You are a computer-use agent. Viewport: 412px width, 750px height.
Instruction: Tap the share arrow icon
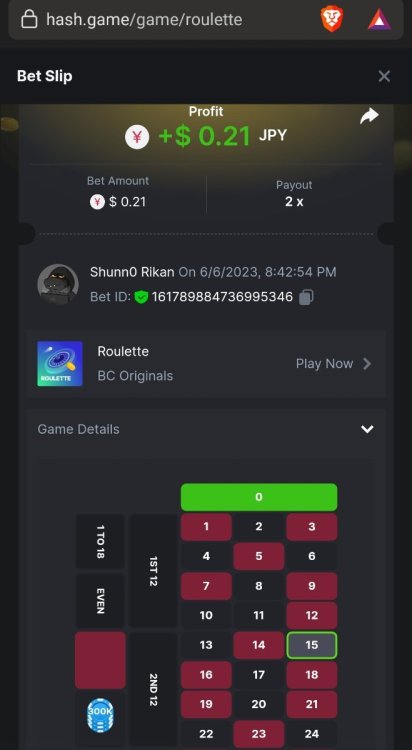click(x=369, y=116)
